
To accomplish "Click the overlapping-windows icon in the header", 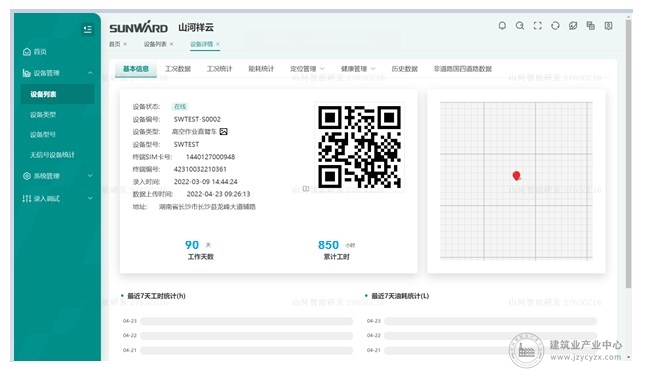I will pyautogui.click(x=591, y=26).
